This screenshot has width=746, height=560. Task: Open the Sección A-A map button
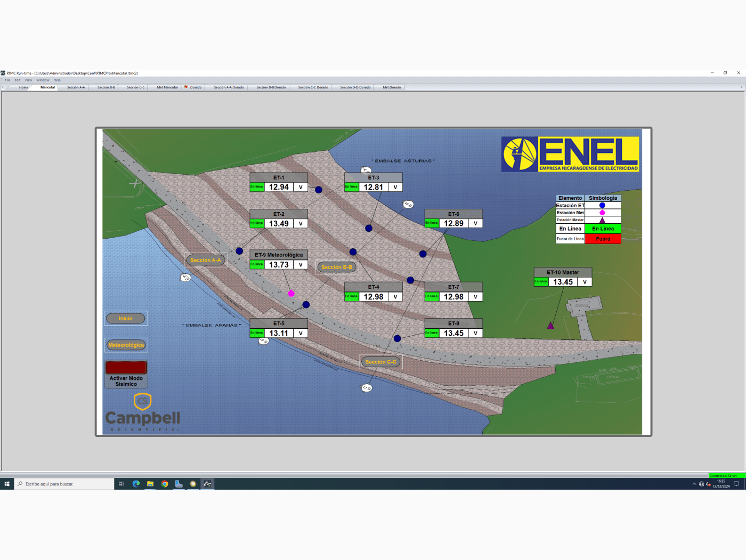click(x=206, y=260)
